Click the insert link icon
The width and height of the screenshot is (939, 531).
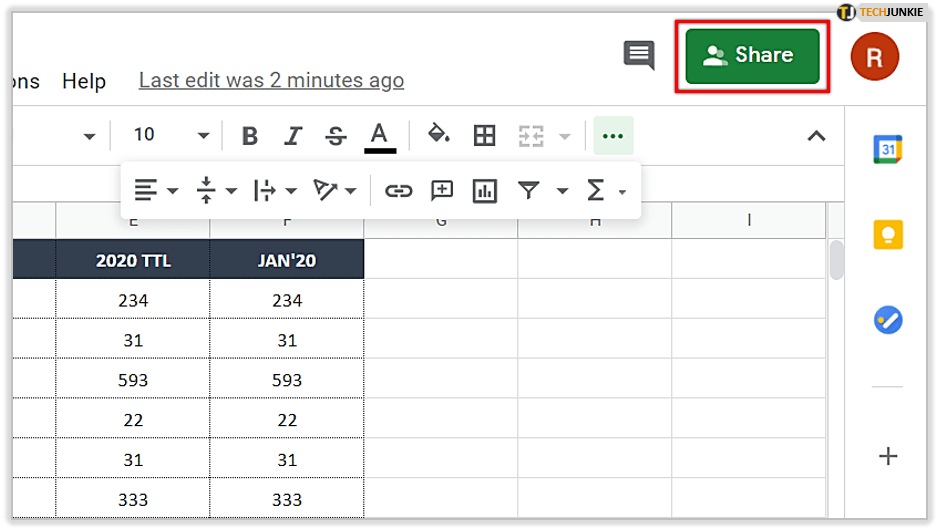pos(399,190)
